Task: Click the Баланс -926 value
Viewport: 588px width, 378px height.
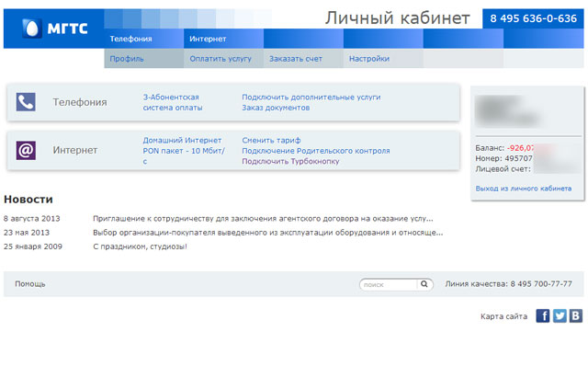Action: tap(521, 148)
